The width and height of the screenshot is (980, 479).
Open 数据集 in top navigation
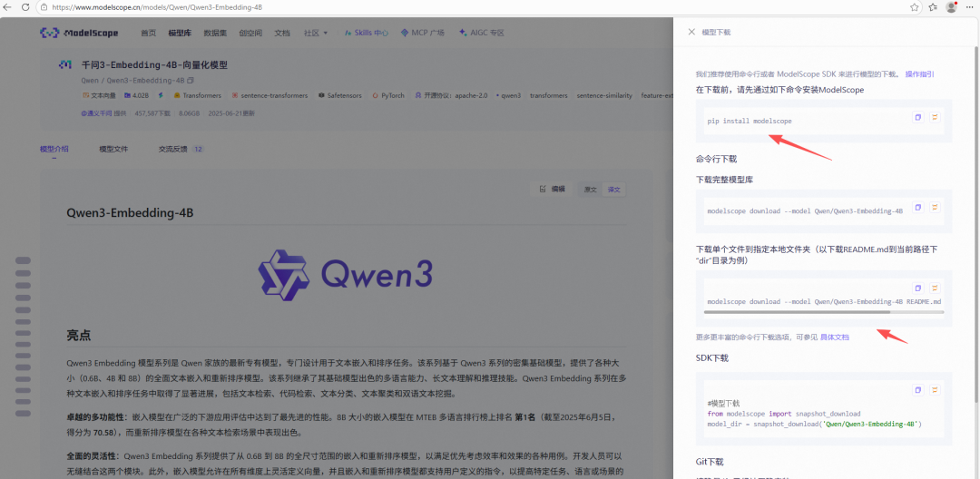(x=215, y=33)
